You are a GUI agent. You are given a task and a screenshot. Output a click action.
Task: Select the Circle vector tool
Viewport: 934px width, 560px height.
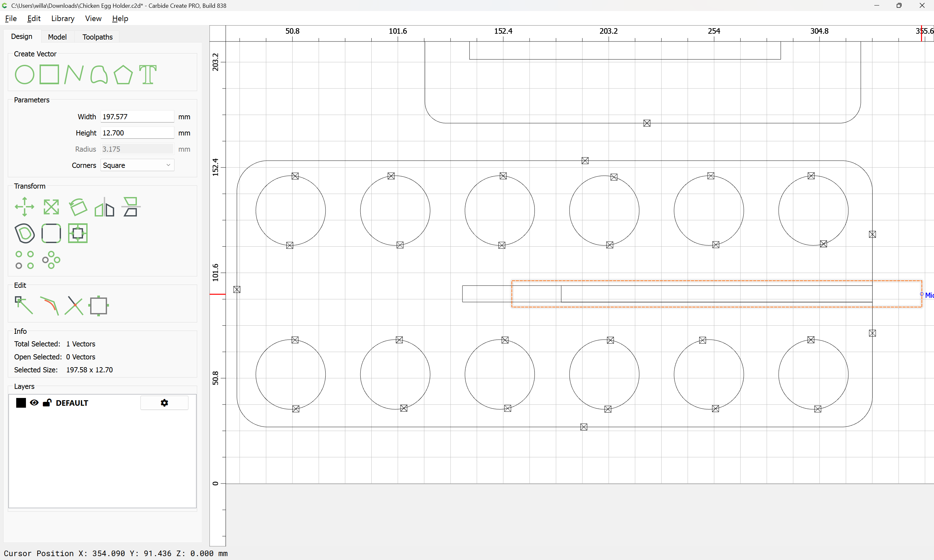coord(25,74)
